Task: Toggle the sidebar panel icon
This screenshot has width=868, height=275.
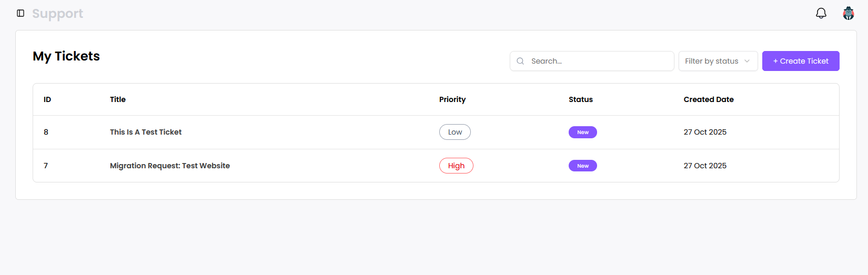Action: click(21, 13)
